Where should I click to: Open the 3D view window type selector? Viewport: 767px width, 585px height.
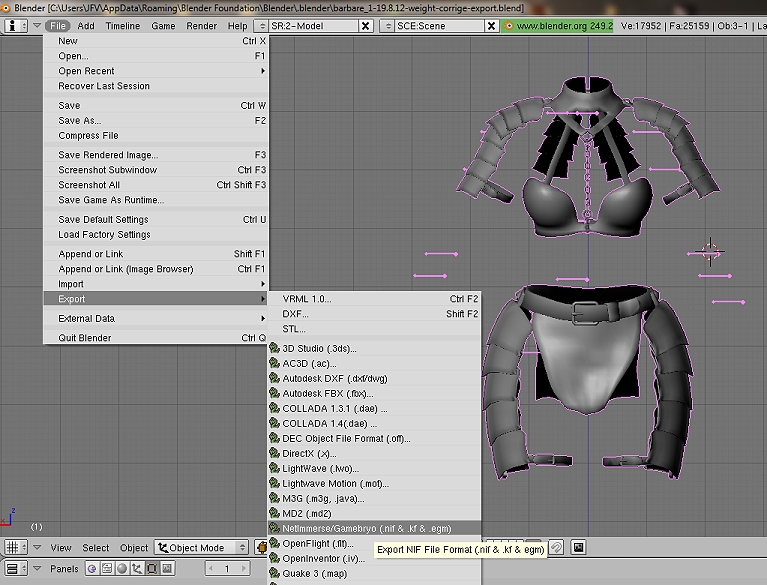coord(16,547)
